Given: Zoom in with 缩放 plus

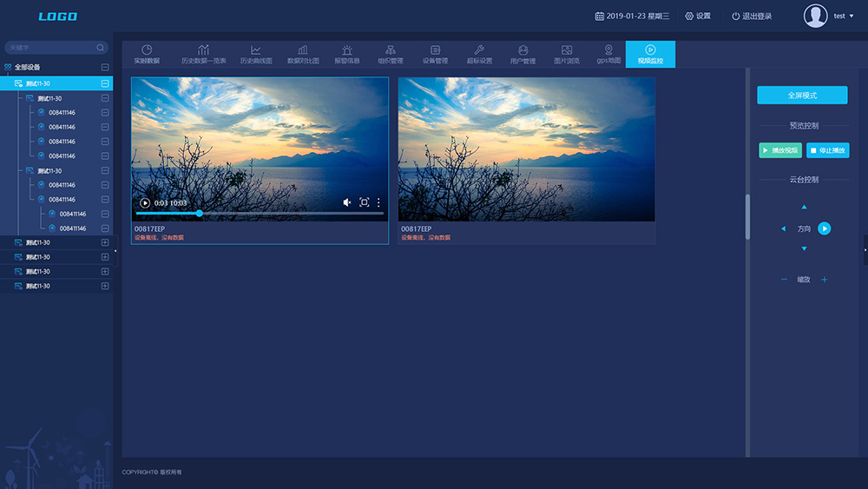Looking at the screenshot, I should pos(825,280).
